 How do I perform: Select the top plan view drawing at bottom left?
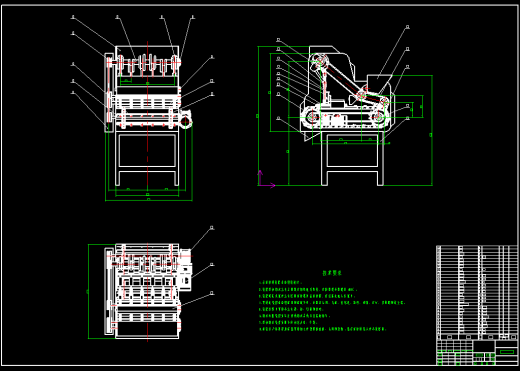148,291
